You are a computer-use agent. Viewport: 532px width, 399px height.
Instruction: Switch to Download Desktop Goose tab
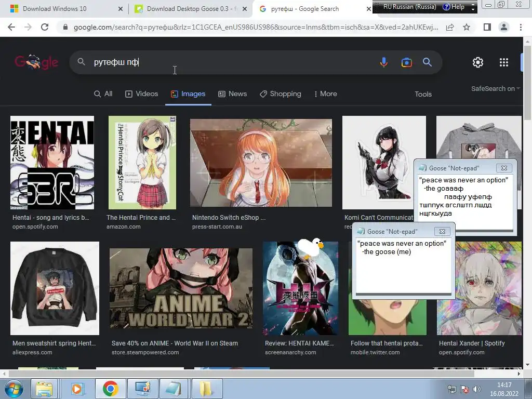point(187,9)
